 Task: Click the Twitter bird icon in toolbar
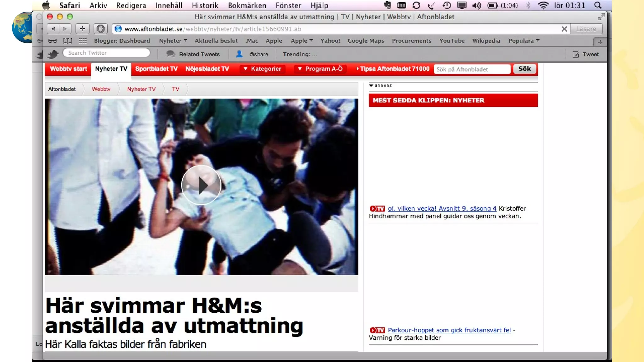tap(53, 54)
